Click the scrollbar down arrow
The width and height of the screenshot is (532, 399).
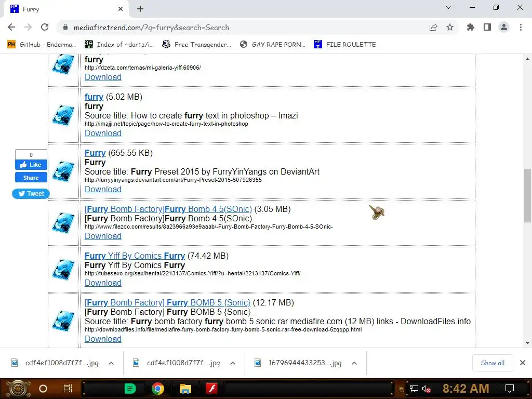pyautogui.click(x=527, y=343)
